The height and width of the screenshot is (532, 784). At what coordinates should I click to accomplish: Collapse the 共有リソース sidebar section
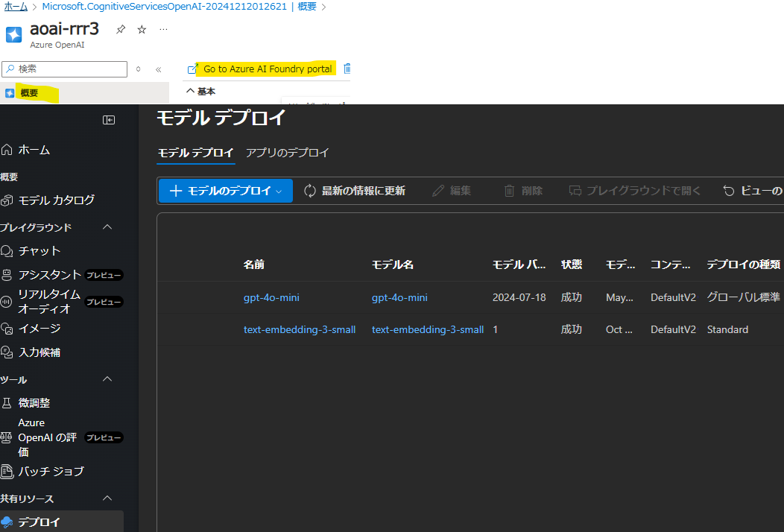click(x=107, y=498)
